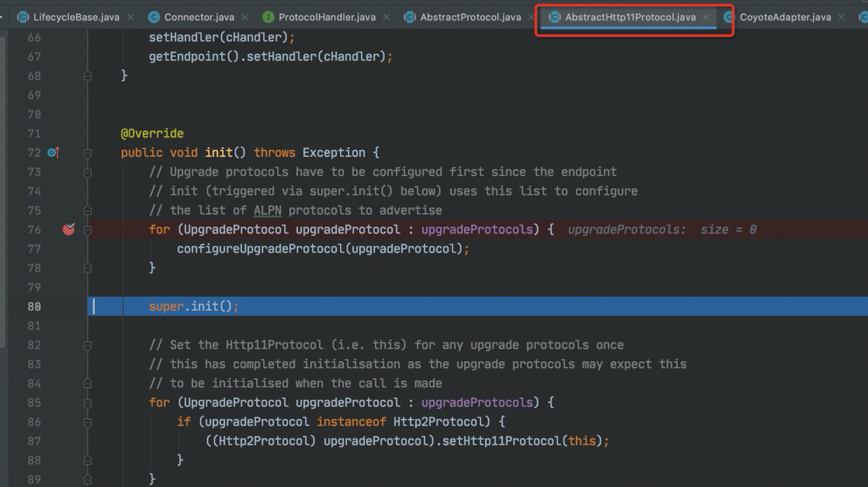Close the CoyoteAdapter.java tab
Image resolution: width=868 pixels, height=487 pixels.
(x=841, y=17)
